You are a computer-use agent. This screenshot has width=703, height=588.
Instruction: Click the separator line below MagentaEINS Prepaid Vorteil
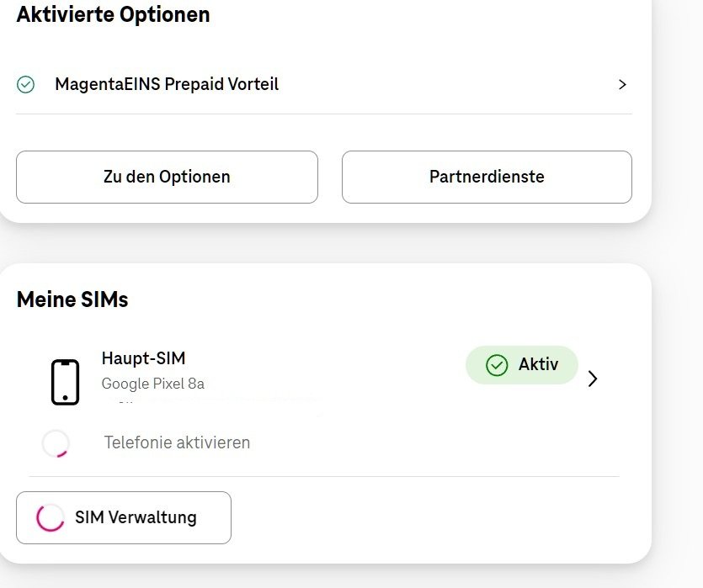pyautogui.click(x=324, y=114)
